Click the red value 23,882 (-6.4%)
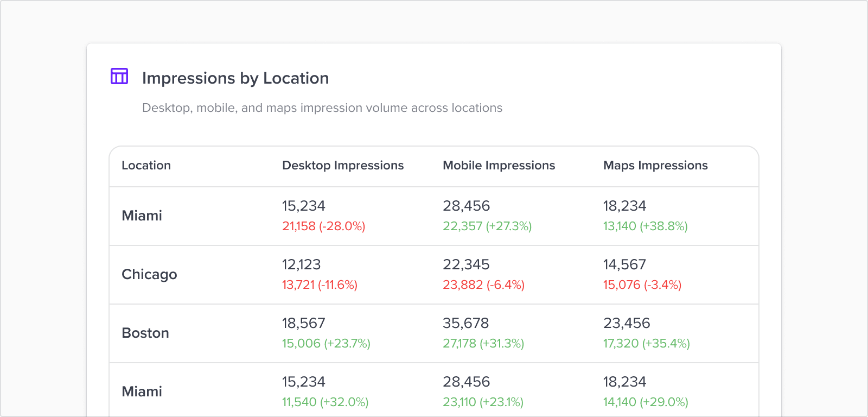Image resolution: width=868 pixels, height=417 pixels. coord(483,285)
